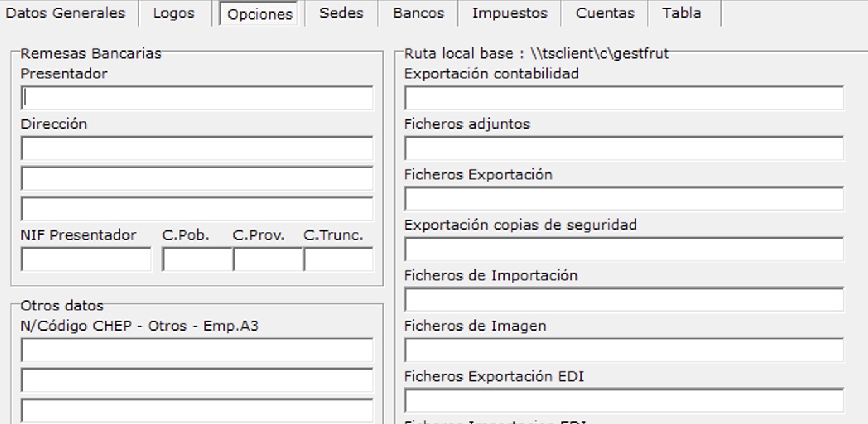The height and width of the screenshot is (424, 868).
Task: Select the C.Trunc. input box
Action: click(x=338, y=260)
